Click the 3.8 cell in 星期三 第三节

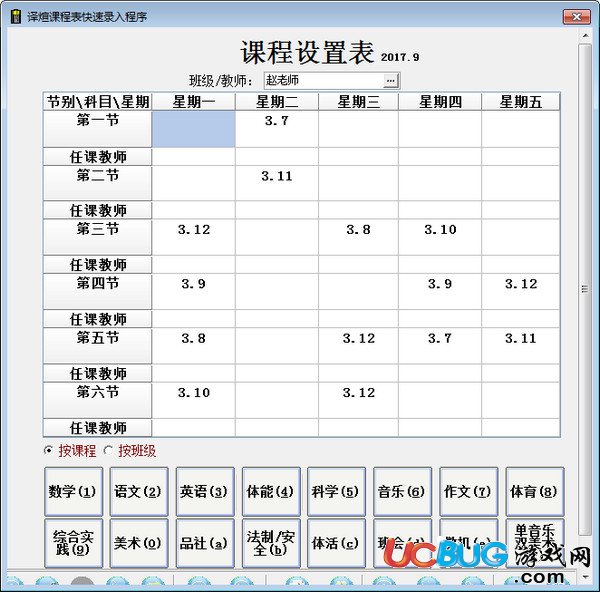[359, 237]
